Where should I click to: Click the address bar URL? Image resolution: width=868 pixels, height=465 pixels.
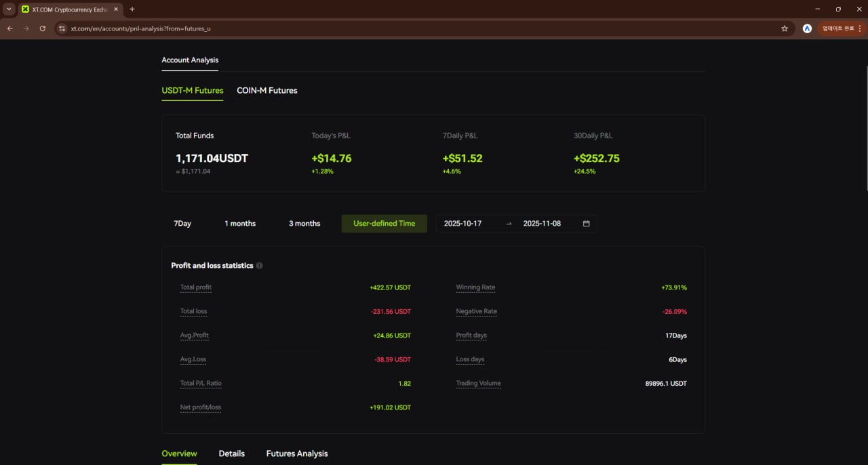(141, 28)
